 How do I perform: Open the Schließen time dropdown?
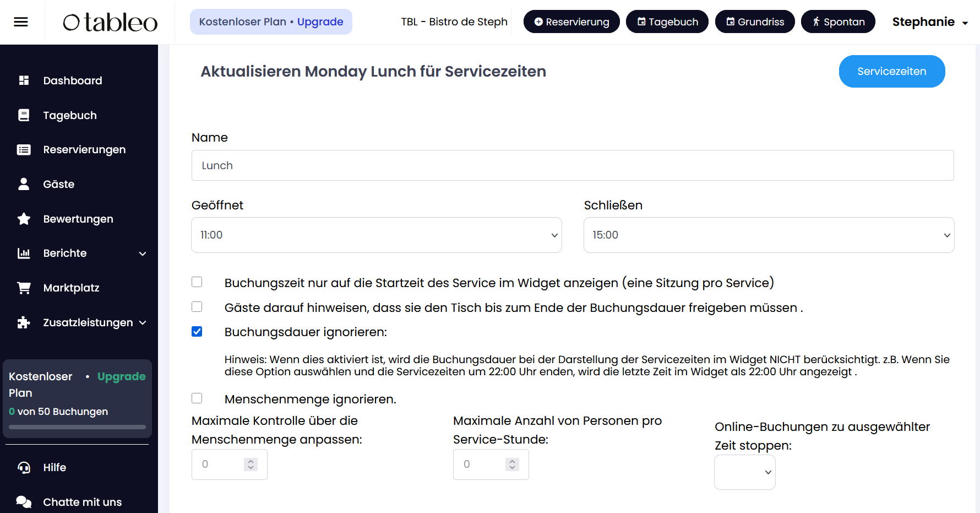point(769,235)
